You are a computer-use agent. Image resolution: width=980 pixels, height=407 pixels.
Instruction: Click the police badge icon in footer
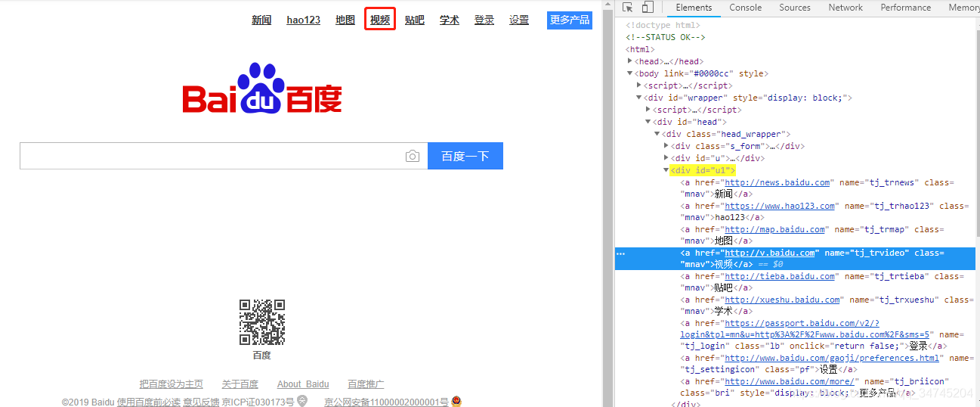456,401
